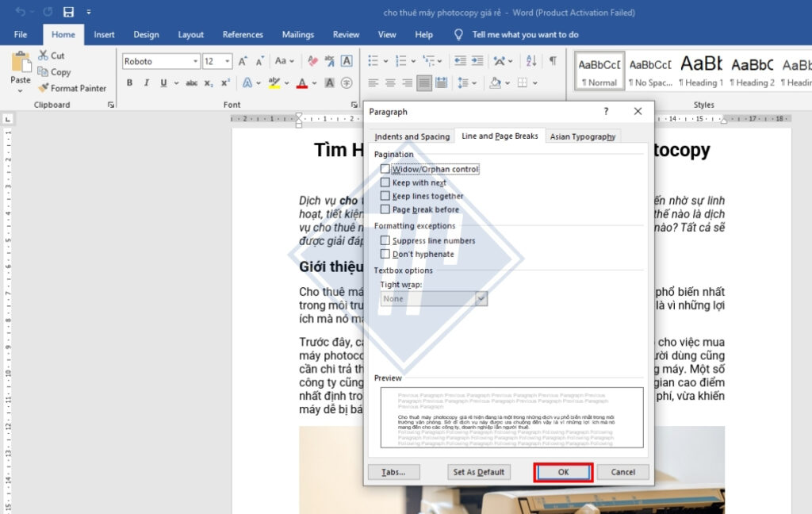The width and height of the screenshot is (812, 514).
Task: Toggle Bold formatting
Action: 129,82
